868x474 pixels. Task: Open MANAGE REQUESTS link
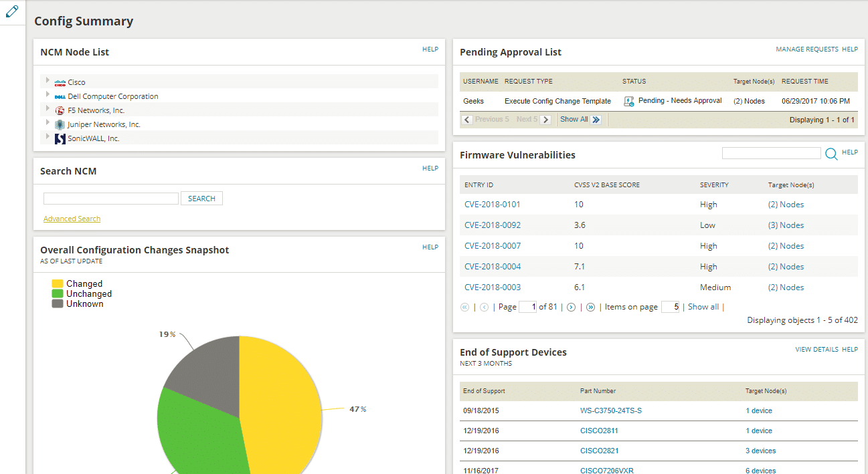click(807, 49)
